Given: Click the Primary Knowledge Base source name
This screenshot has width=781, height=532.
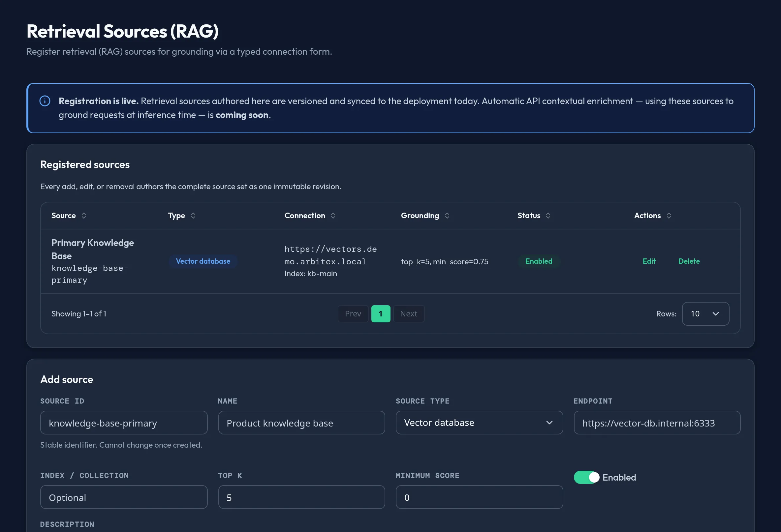Looking at the screenshot, I should (x=92, y=249).
